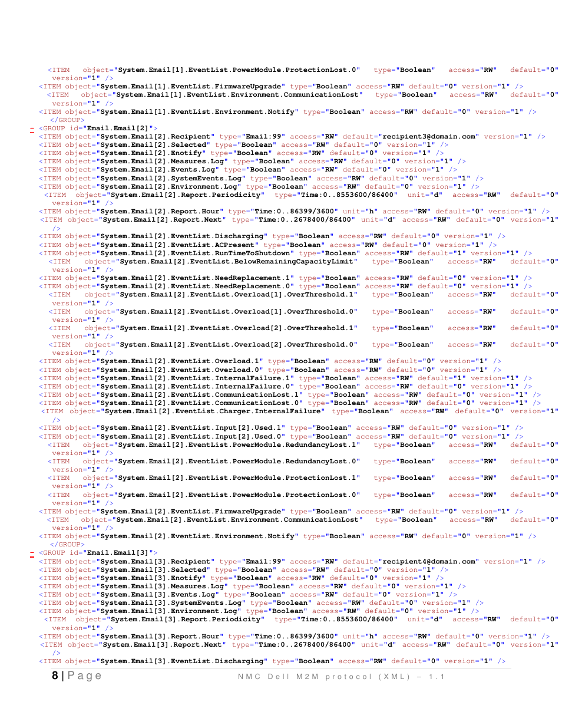
Task: Click "System.Email[2].EventList.PowerModule.ProtectionLost.1" object name
Action: (238, 478)
